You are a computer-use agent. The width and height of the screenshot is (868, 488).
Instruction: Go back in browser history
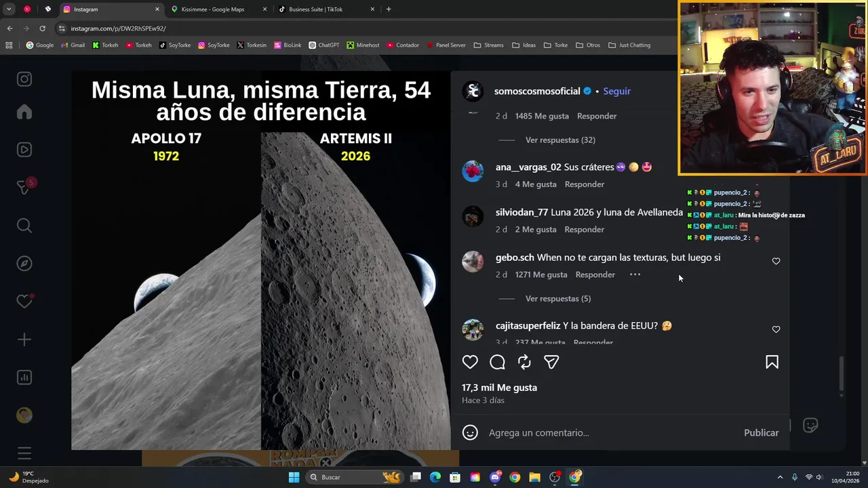9,28
